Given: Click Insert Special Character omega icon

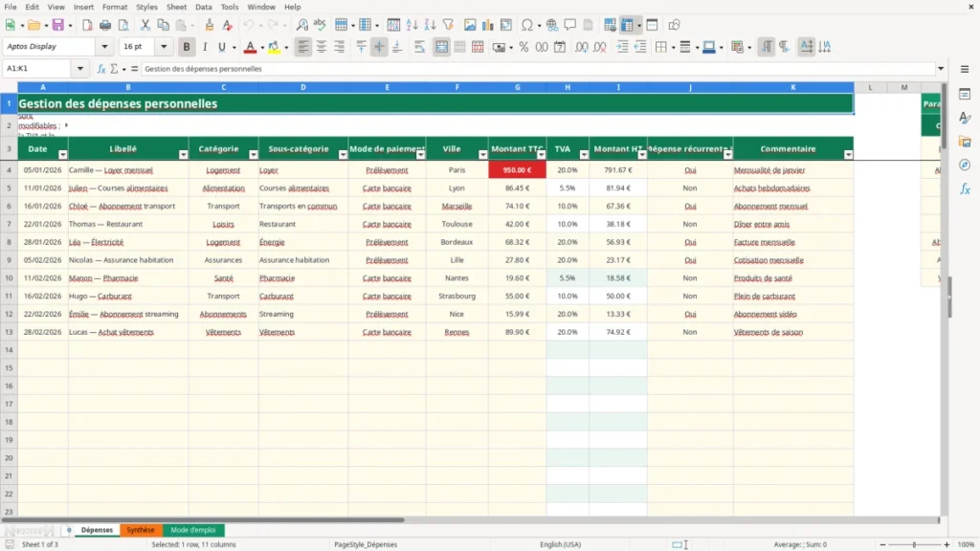Looking at the screenshot, I should click(527, 25).
